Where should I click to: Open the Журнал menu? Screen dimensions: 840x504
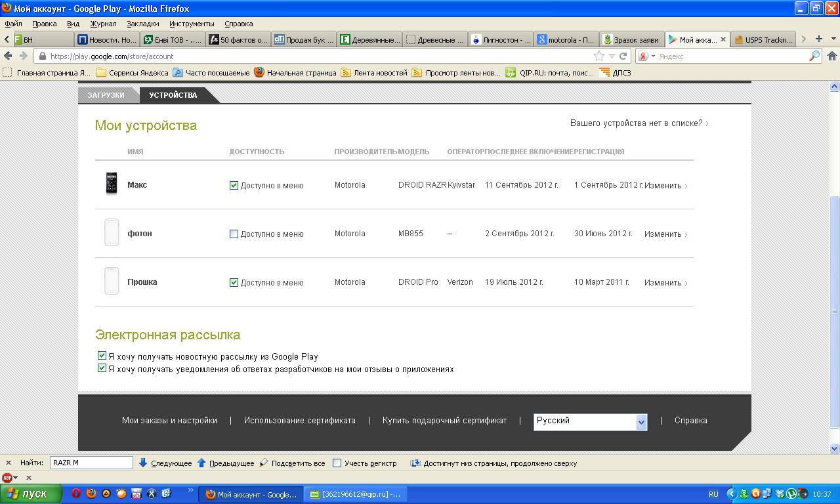pos(103,24)
